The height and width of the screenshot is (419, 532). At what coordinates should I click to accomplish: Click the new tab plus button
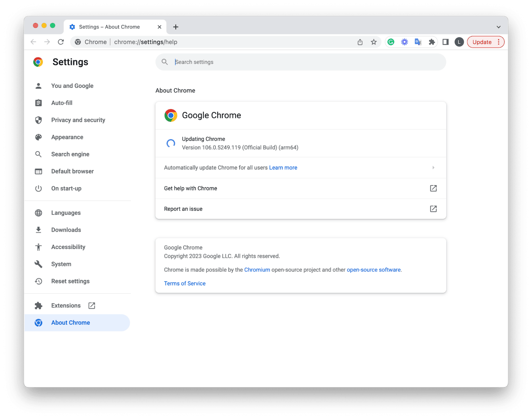(x=176, y=27)
